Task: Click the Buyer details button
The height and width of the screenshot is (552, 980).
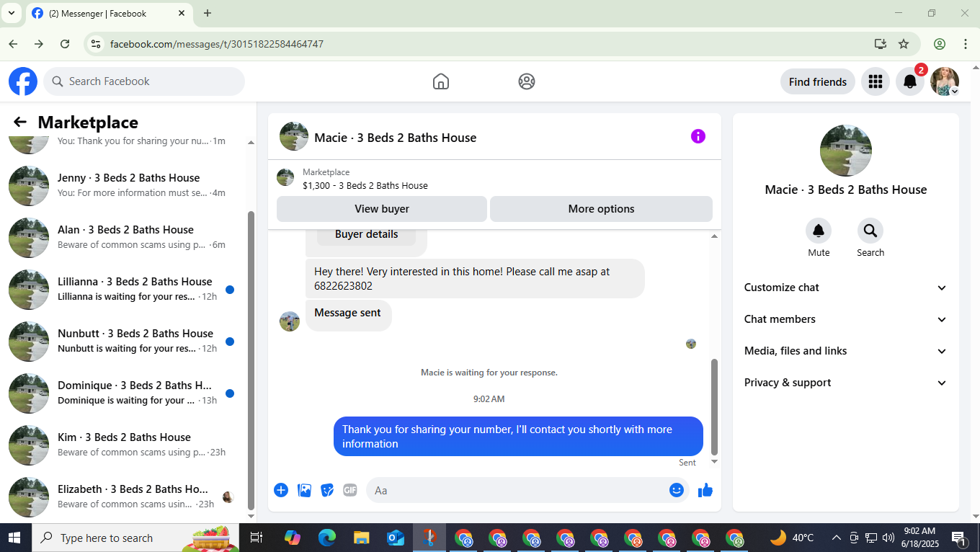Action: [366, 235]
